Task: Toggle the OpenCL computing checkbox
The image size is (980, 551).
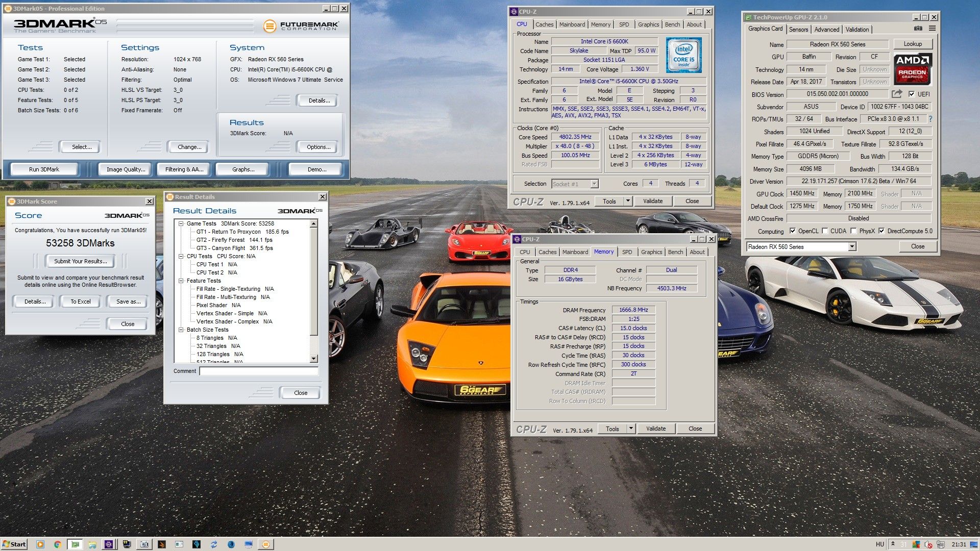Action: 792,231
